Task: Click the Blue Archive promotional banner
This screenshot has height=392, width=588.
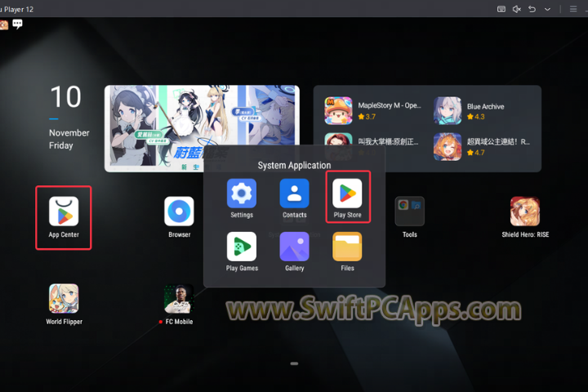Action: pos(202,128)
